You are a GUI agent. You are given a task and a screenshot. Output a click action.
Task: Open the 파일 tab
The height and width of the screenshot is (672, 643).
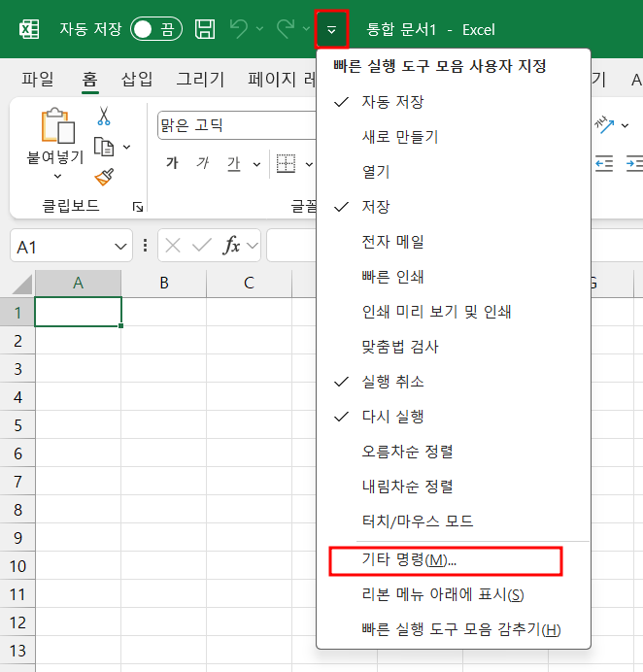pyautogui.click(x=38, y=80)
